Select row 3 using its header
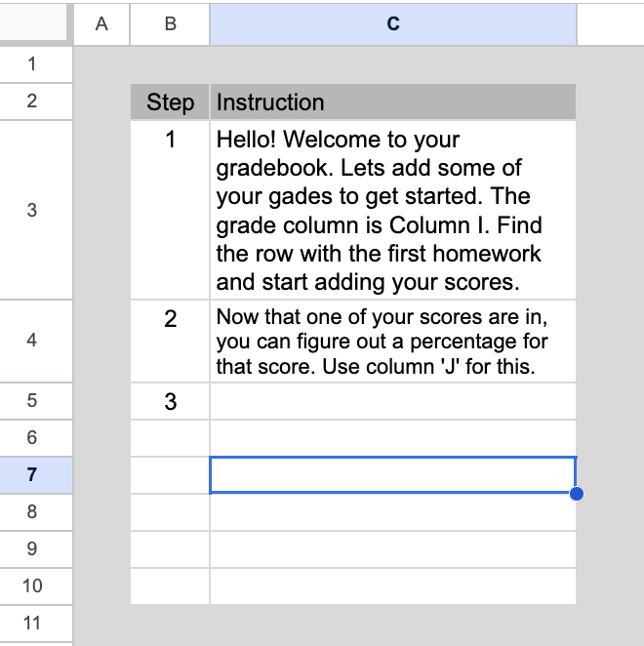644x646 pixels. click(32, 210)
